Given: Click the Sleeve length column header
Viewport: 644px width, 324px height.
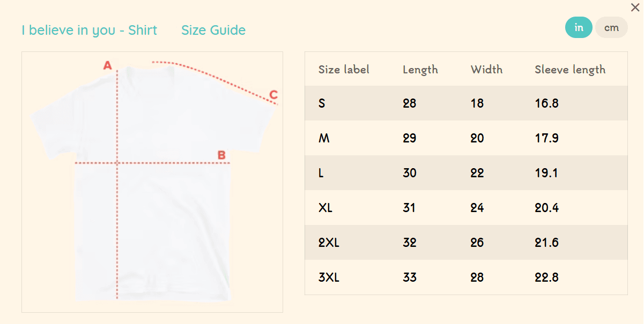Looking at the screenshot, I should pos(570,70).
